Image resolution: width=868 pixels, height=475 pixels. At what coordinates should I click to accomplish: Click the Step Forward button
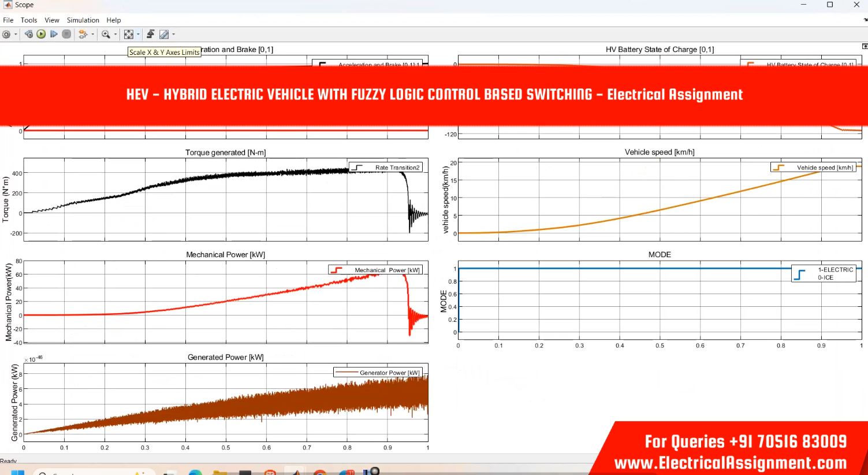[x=54, y=35]
